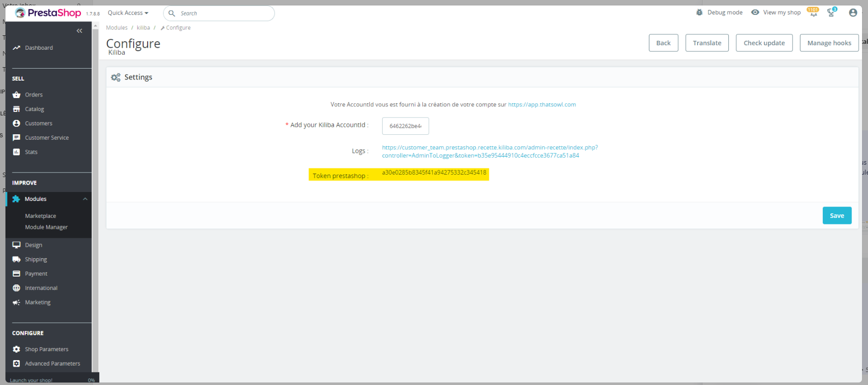View my shop eye icon
Image resolution: width=868 pixels, height=385 pixels.
pos(755,12)
